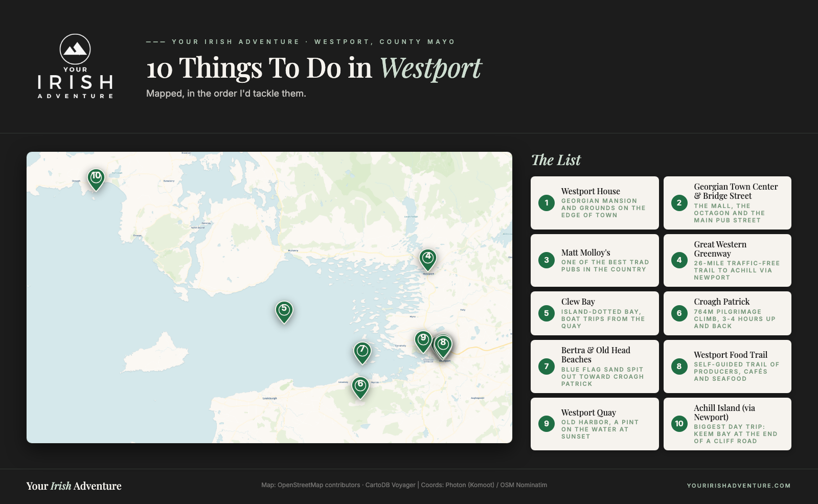This screenshot has height=504, width=818.
Task: Click 'Self-guided trail of producers' description
Action: [x=737, y=372]
